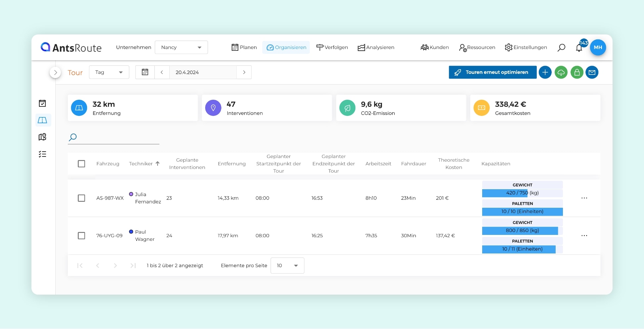Image resolution: width=644 pixels, height=329 pixels.
Task: Click the green cloud download icon
Action: click(561, 72)
